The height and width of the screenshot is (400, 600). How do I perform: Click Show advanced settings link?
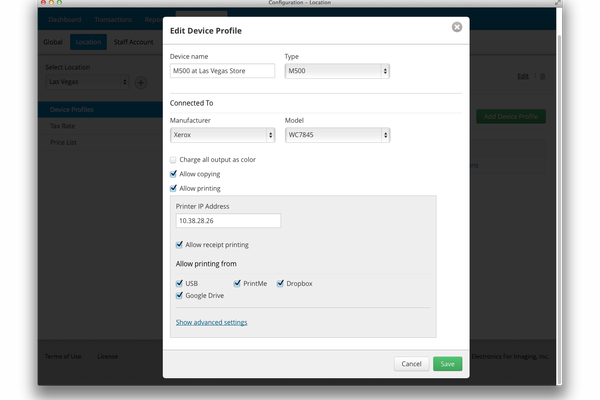[211, 322]
